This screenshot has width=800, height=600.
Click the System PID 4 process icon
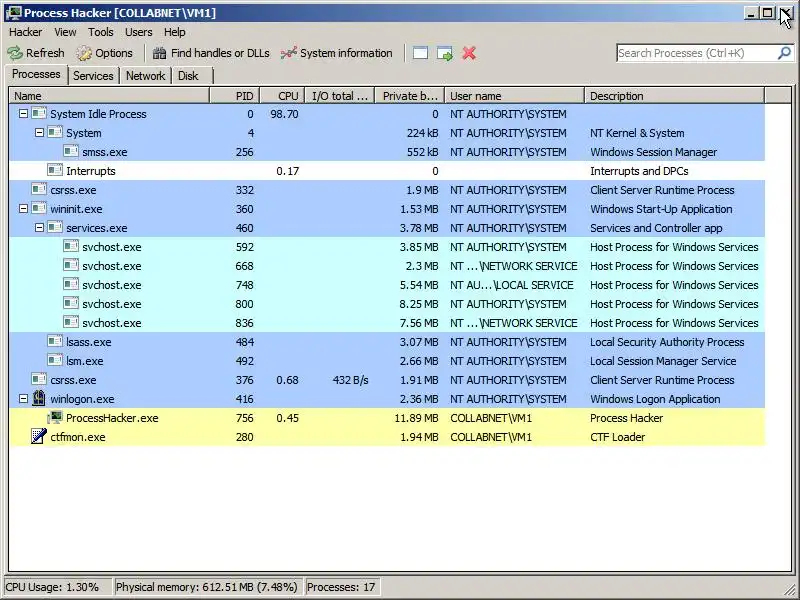coord(55,132)
